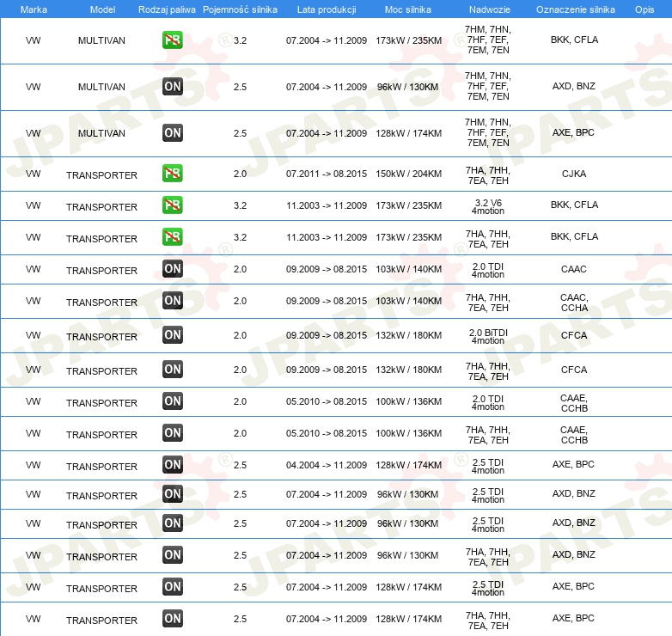Click the Marka column header
This screenshot has width=672, height=636.
pyautogui.click(x=34, y=9)
